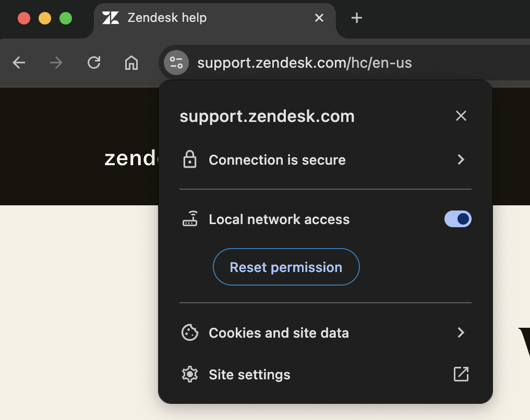This screenshot has height=420, width=530.
Task: Disable the Local network access toggle
Action: [457, 219]
